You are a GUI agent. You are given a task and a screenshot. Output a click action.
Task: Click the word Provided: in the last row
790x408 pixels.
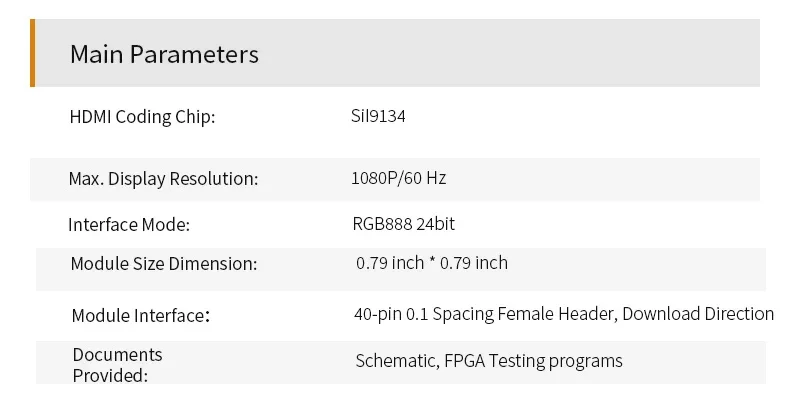click(x=110, y=375)
